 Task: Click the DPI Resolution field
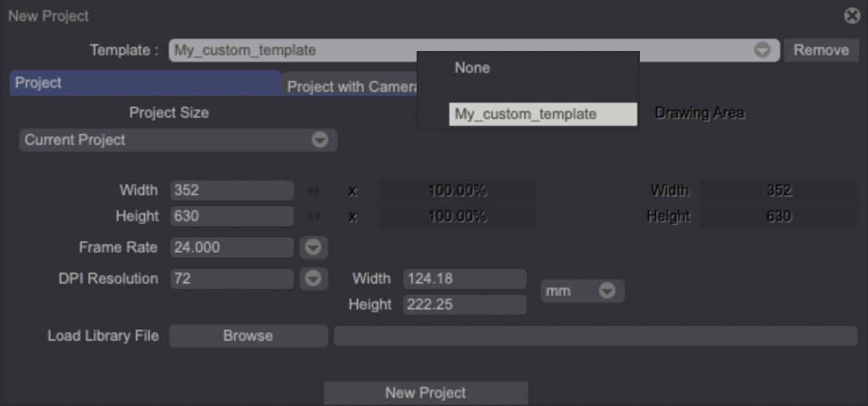pos(231,279)
